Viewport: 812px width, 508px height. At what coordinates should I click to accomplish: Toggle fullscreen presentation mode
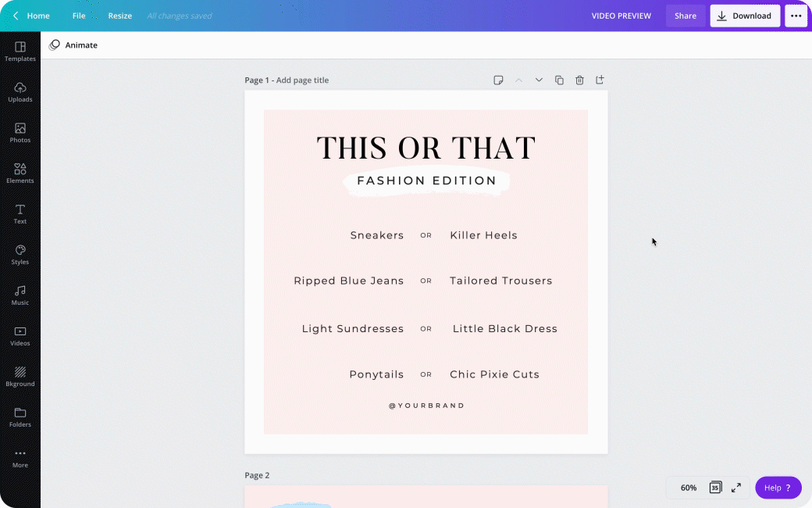coord(736,488)
